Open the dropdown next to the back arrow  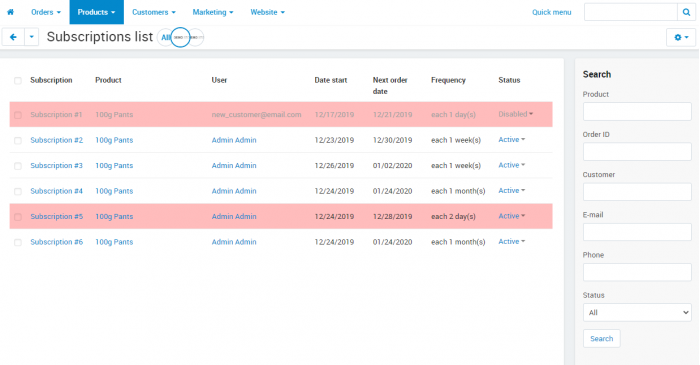coord(31,37)
